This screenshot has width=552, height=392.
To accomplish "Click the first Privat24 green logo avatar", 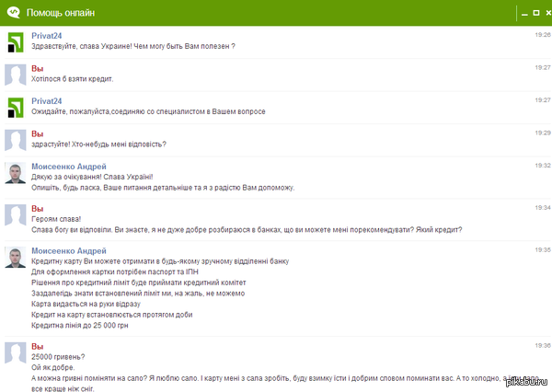I will pyautogui.click(x=16, y=42).
